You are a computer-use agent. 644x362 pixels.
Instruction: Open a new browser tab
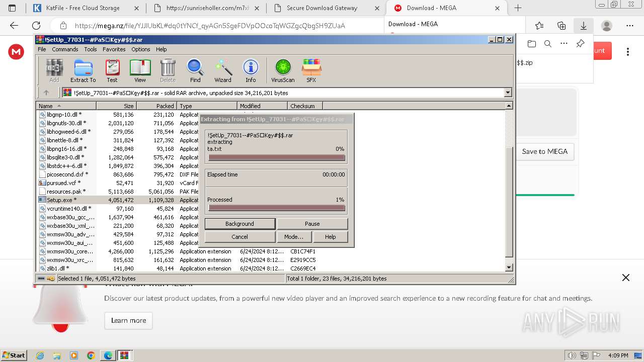tap(518, 8)
